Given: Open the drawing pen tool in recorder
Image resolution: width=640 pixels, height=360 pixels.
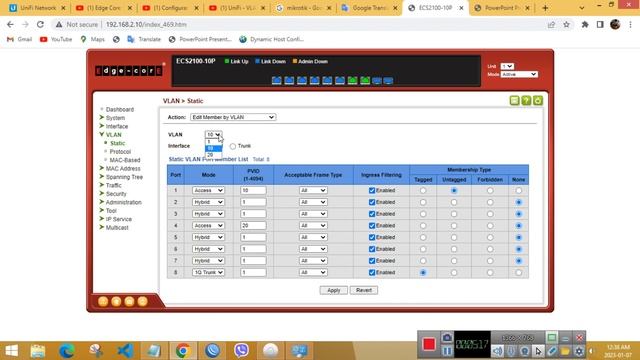Looking at the screenshot, I should point(552,351).
